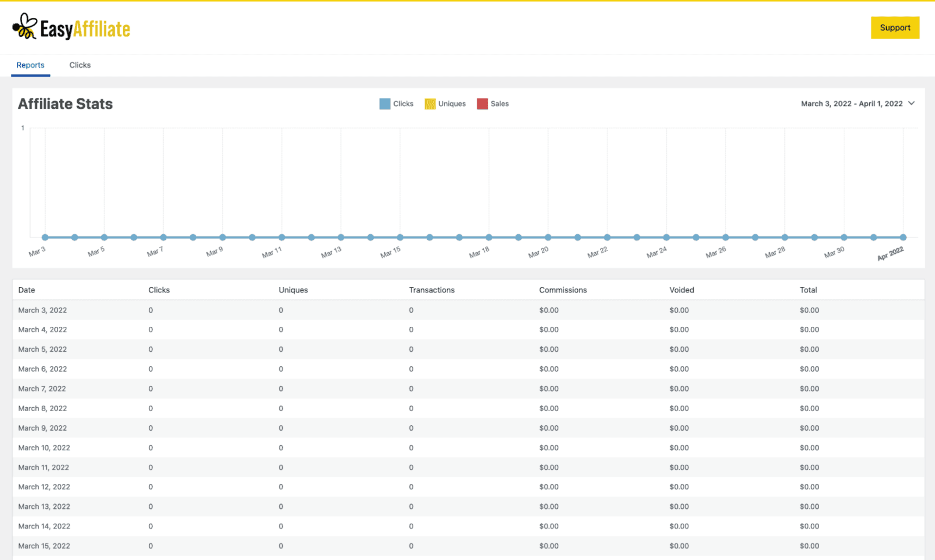Screen dimensions: 935x560
Task: Click the Transactions column header
Action: [x=432, y=290]
